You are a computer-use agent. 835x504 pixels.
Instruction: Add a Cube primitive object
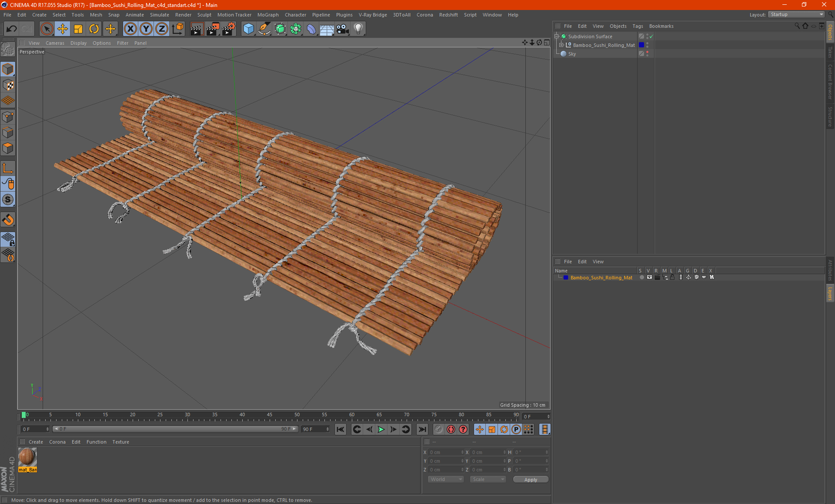coord(248,29)
